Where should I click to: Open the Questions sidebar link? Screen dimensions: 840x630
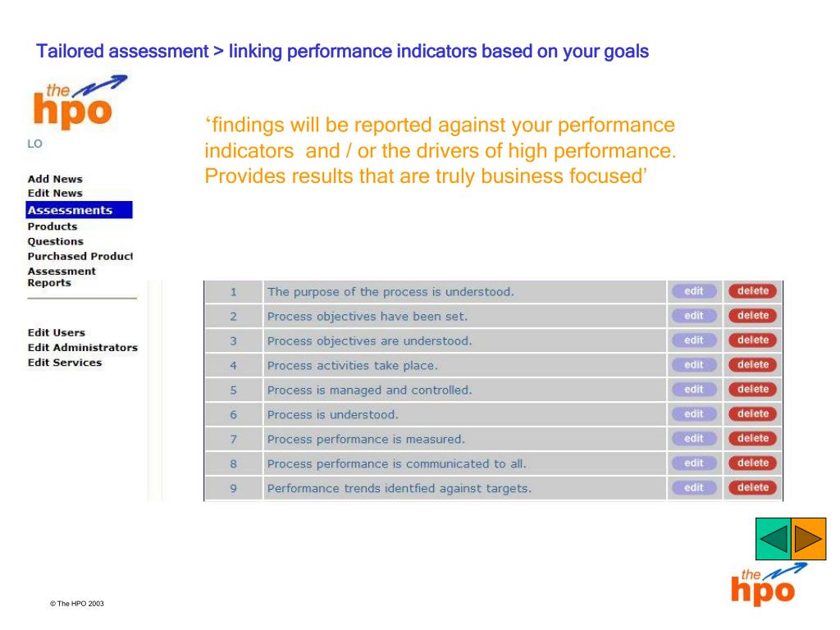click(56, 241)
